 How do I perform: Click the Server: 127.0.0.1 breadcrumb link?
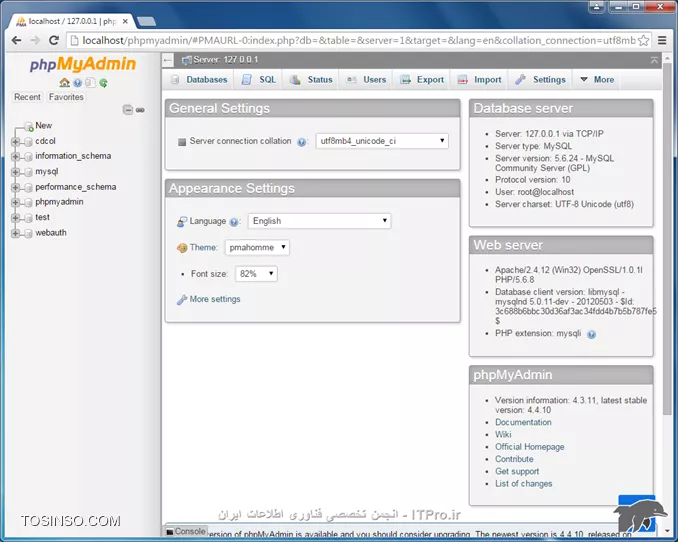(x=226, y=60)
